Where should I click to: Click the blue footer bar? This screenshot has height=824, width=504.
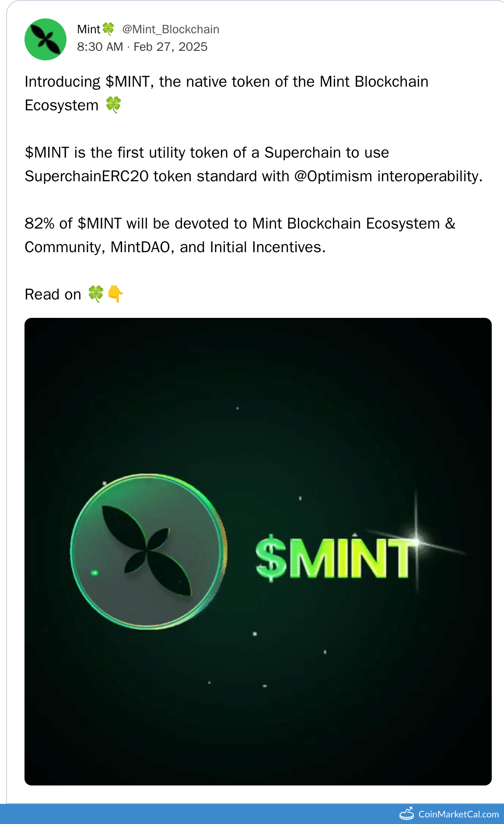click(197, 814)
